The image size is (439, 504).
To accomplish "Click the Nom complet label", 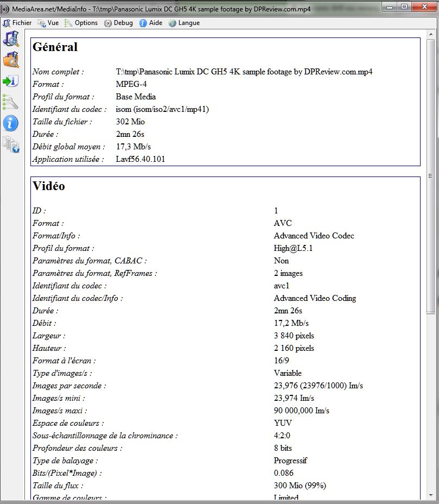I will (x=58, y=72).
